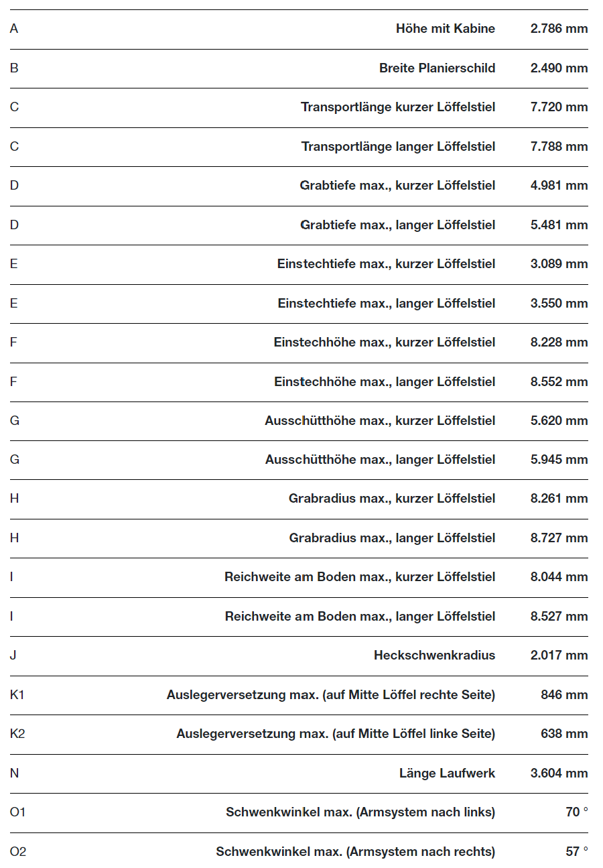The image size is (603, 868).
Task: Select the 5.481 mm Grabtiefe value
Action: [559, 225]
